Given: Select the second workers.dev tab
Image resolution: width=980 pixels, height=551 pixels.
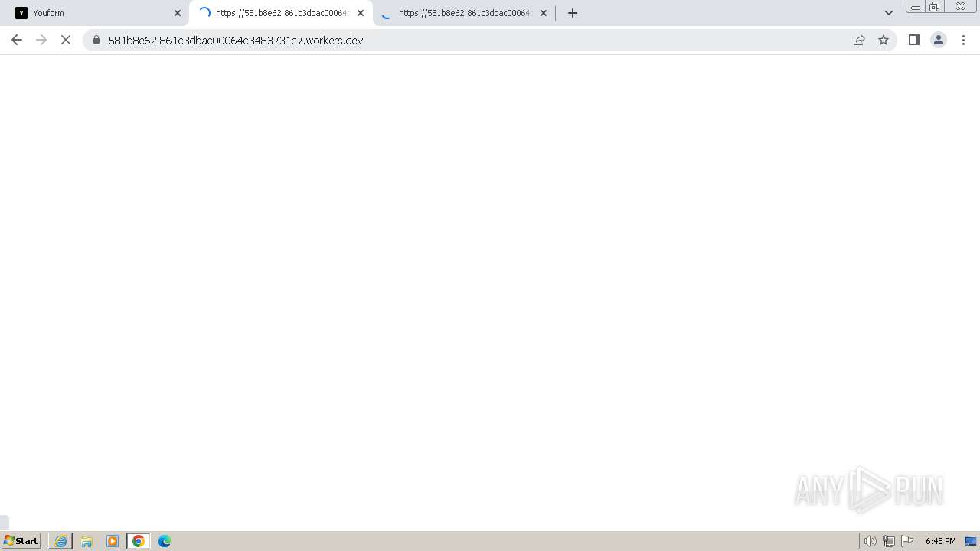Looking at the screenshot, I should pos(281,13).
